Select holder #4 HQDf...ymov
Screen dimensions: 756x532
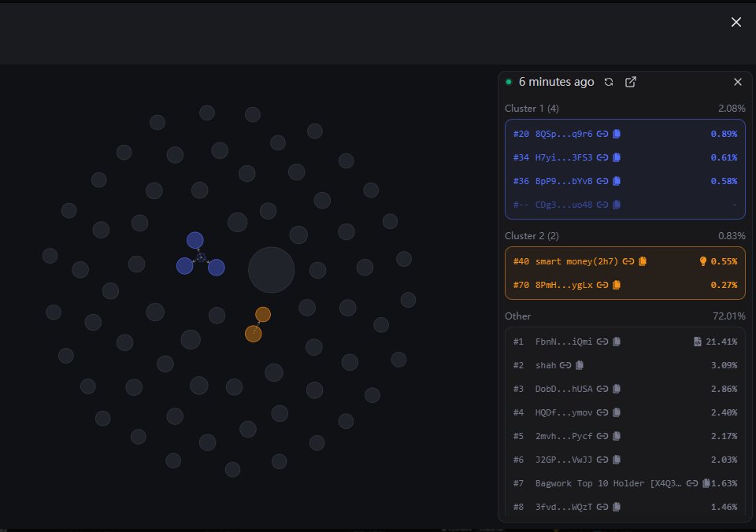(624, 412)
